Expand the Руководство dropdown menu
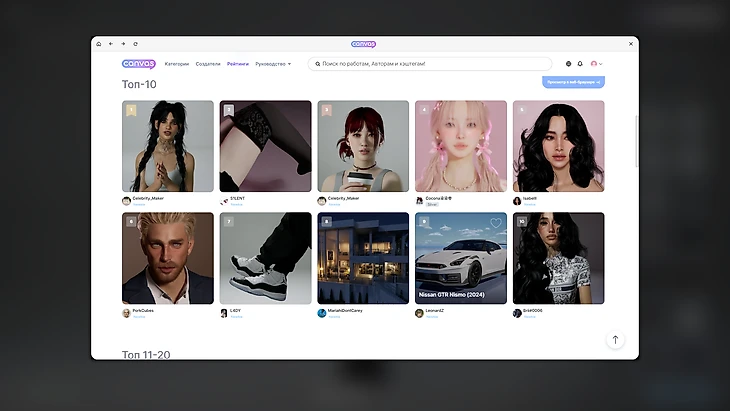 coord(273,64)
